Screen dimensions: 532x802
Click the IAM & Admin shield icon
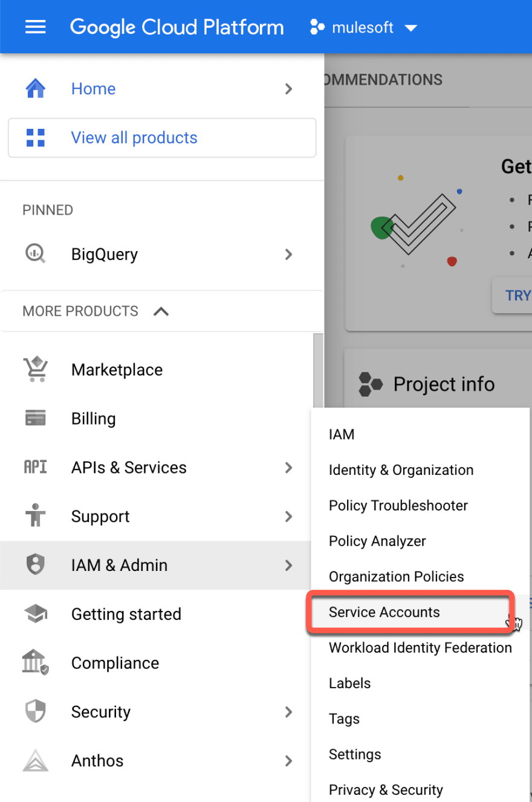[x=36, y=565]
